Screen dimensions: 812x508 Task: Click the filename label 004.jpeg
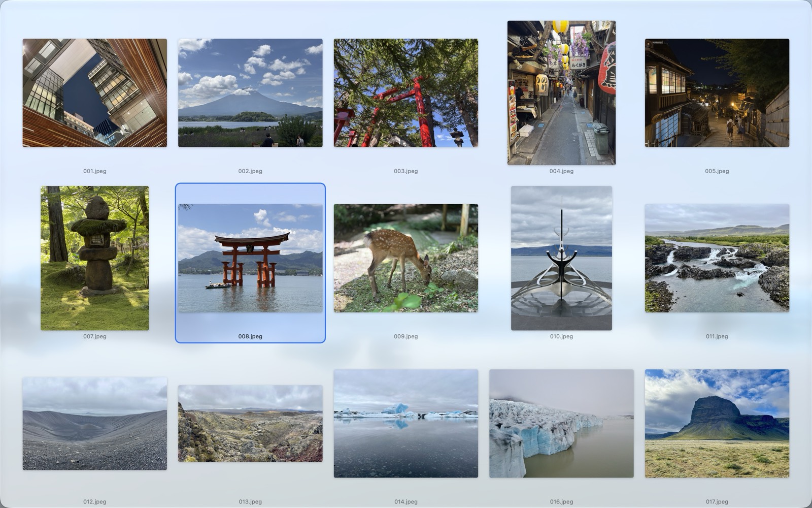coord(561,171)
